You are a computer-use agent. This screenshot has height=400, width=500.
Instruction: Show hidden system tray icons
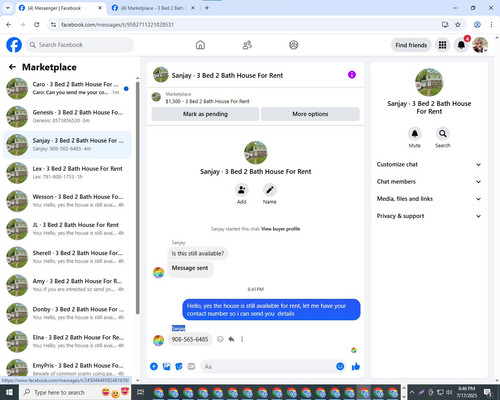tap(412, 392)
